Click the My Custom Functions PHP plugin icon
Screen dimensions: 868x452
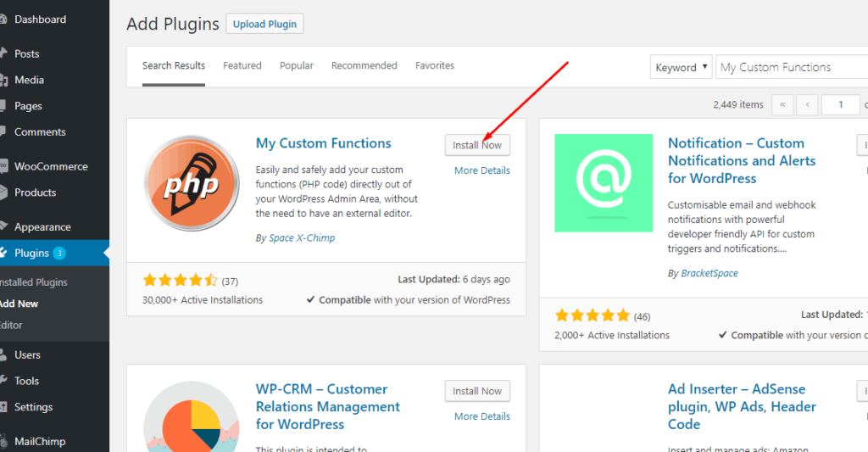pyautogui.click(x=192, y=183)
